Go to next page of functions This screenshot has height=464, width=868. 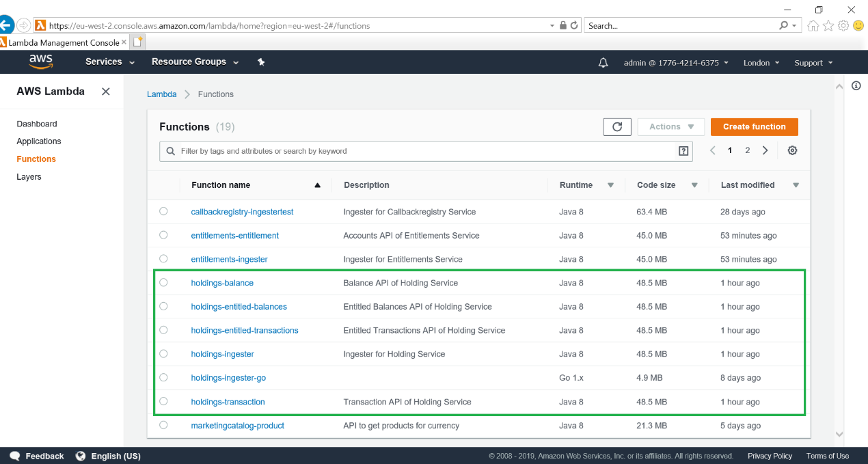pyautogui.click(x=765, y=150)
